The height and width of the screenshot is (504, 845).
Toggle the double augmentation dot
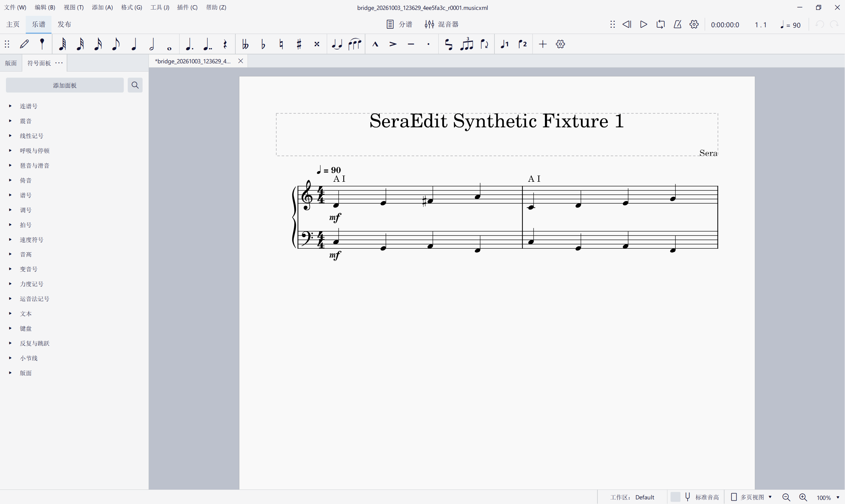(207, 44)
